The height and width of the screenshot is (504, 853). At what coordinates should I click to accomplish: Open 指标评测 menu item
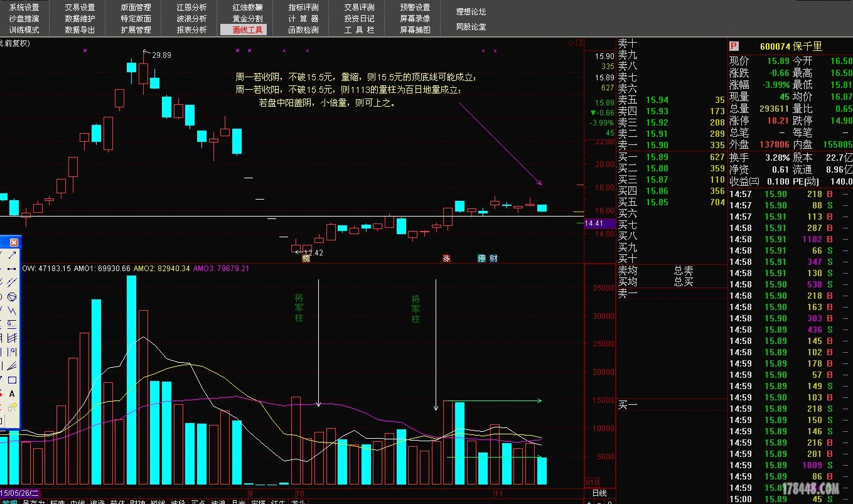coord(304,8)
